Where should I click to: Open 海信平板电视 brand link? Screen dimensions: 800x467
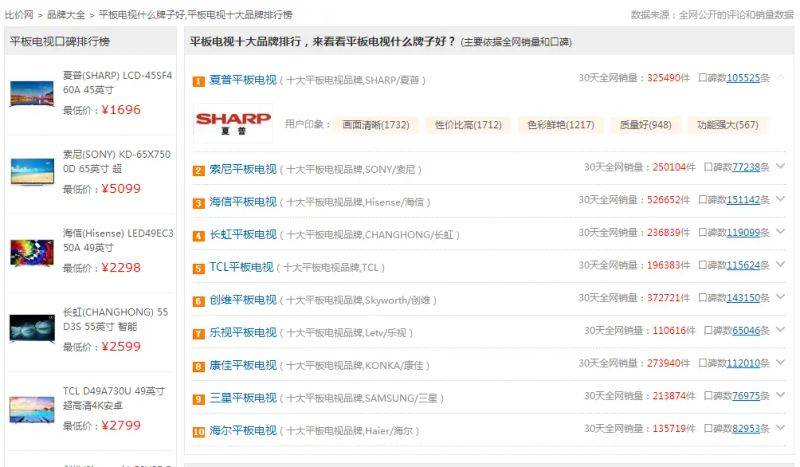[243, 202]
